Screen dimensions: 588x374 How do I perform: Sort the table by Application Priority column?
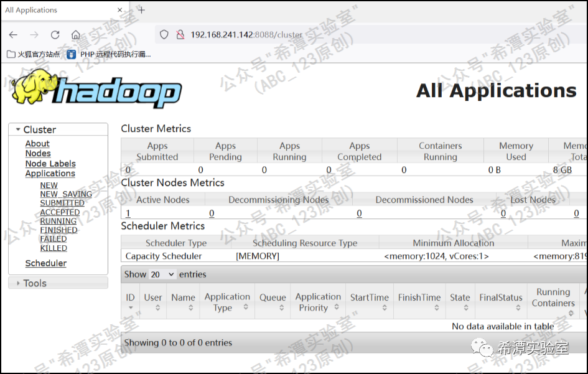(318, 302)
